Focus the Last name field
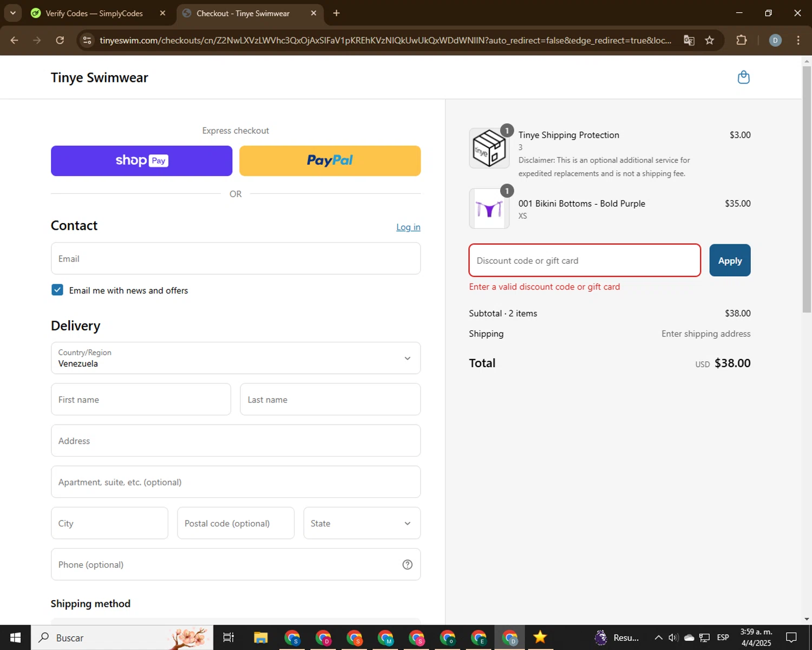This screenshot has width=812, height=650. pos(330,399)
